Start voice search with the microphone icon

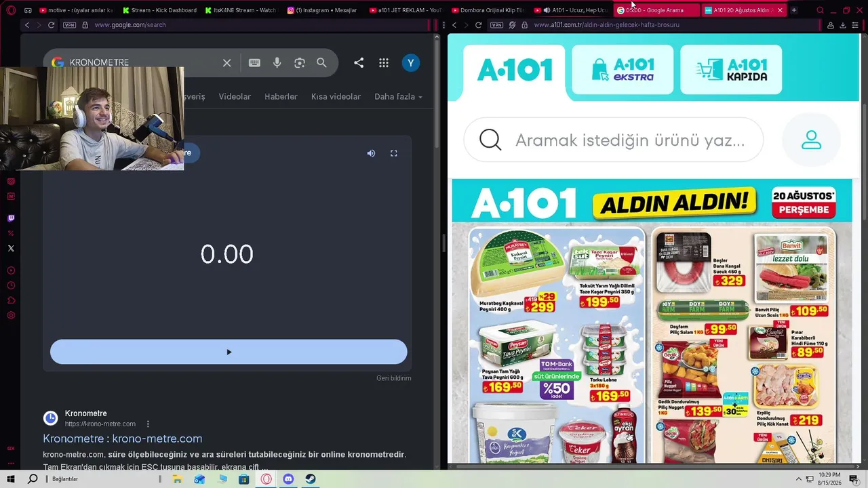[x=277, y=63]
